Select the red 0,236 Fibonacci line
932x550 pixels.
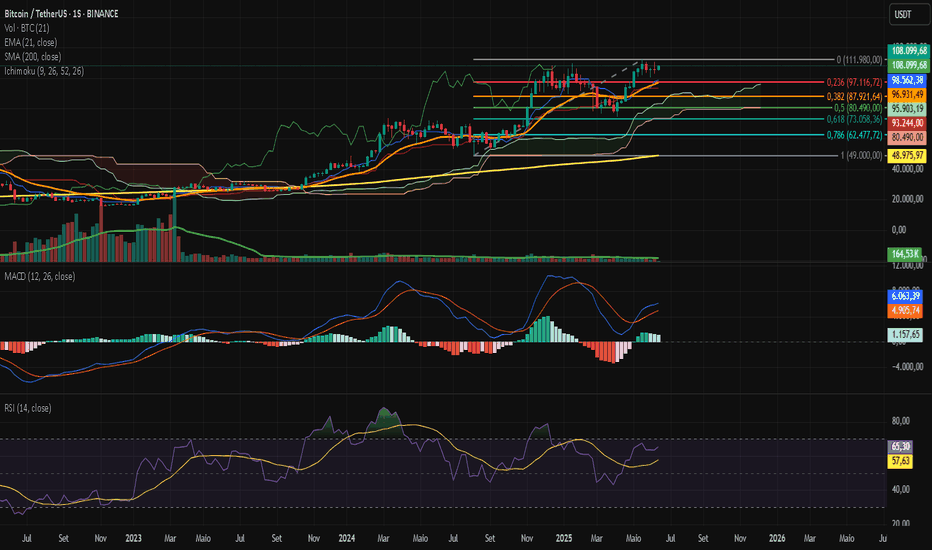pyautogui.click(x=649, y=82)
